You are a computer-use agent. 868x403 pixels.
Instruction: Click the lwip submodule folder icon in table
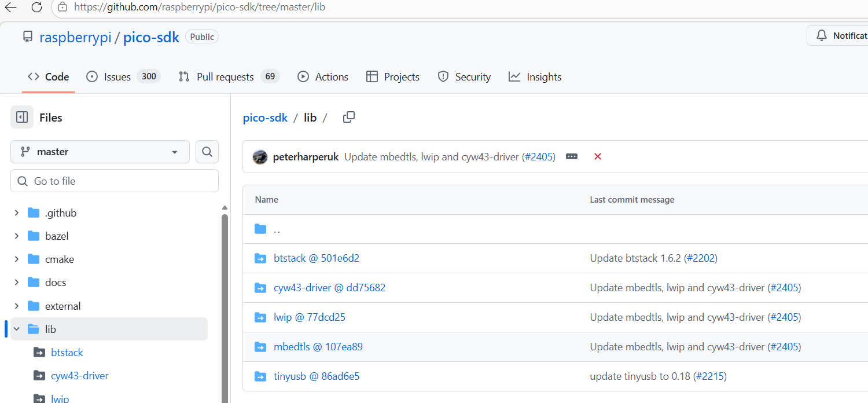click(x=260, y=317)
